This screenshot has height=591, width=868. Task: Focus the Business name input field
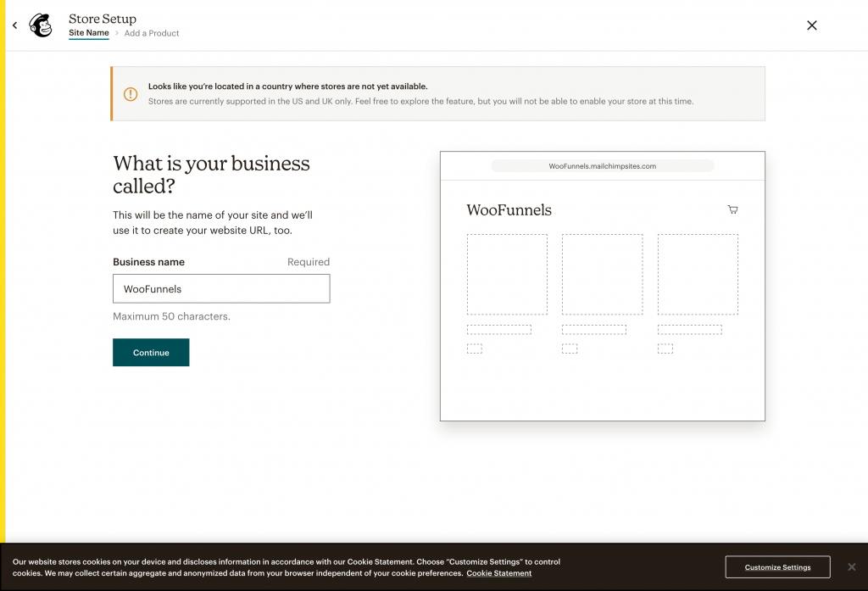221,288
